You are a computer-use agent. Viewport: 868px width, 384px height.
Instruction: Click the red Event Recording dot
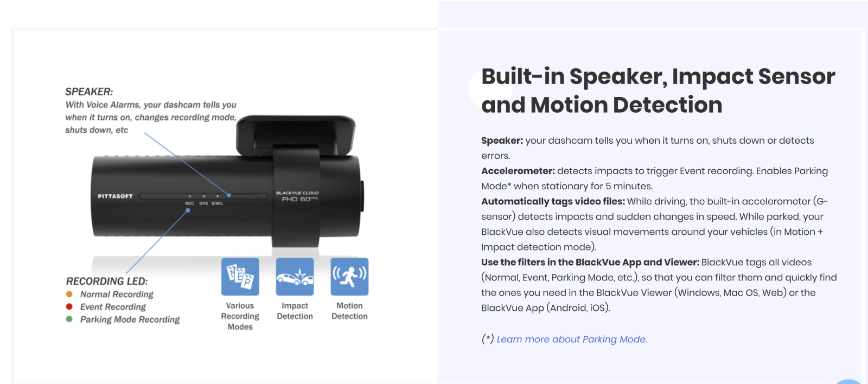[69, 306]
